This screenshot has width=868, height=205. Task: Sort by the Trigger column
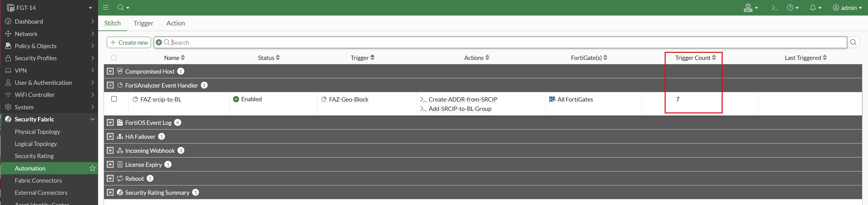coord(362,57)
